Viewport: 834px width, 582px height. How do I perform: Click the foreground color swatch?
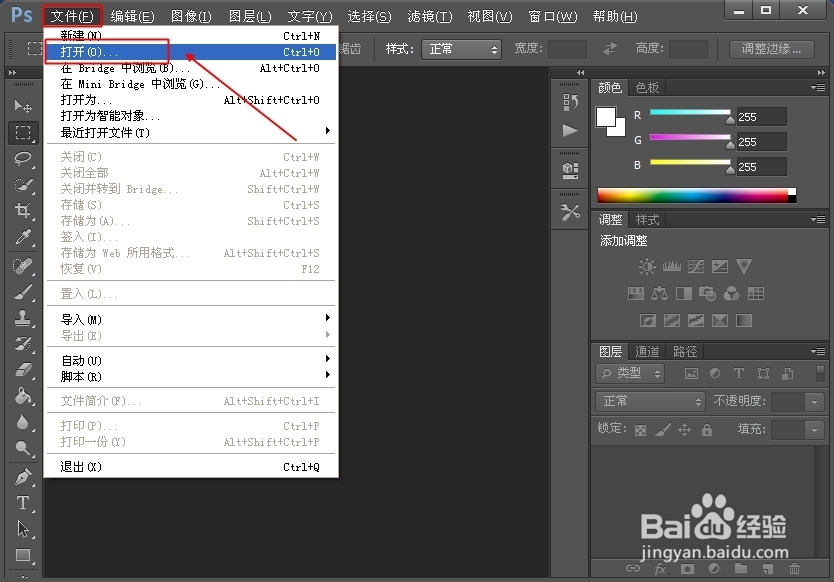point(606,117)
